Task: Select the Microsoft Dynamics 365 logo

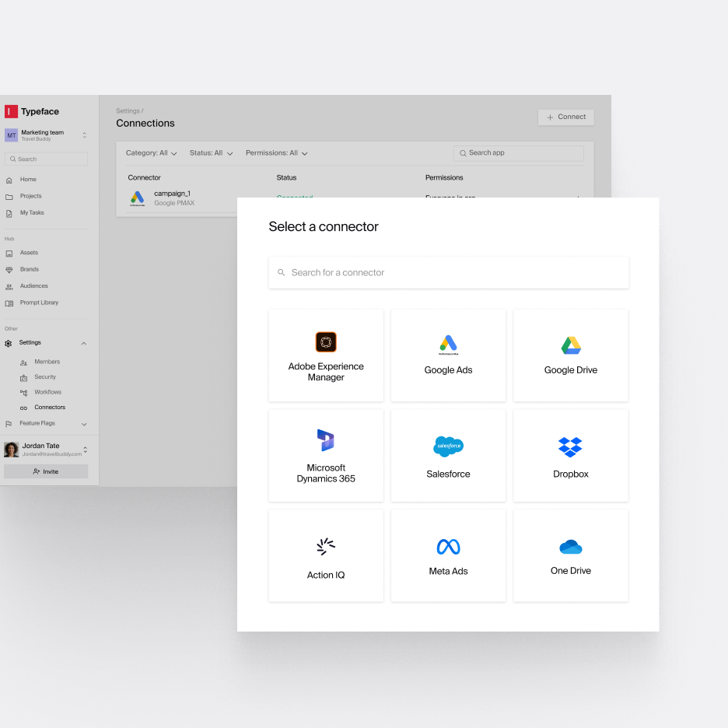Action: pyautogui.click(x=325, y=440)
